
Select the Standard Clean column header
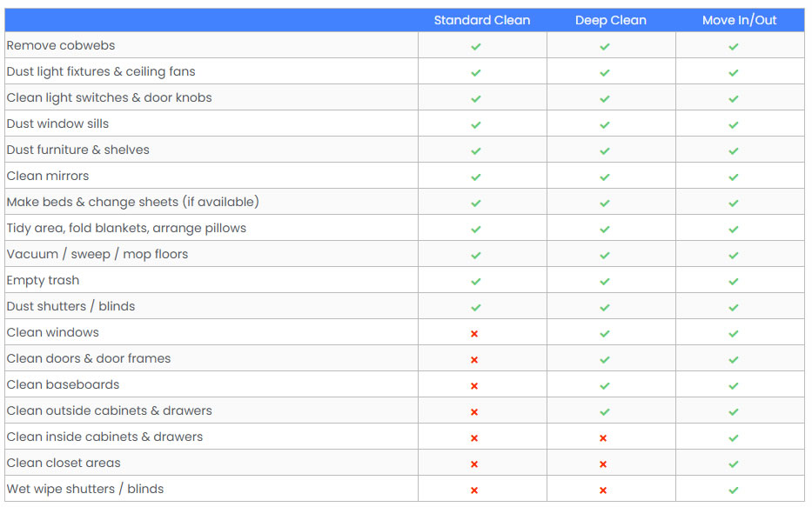pos(482,20)
